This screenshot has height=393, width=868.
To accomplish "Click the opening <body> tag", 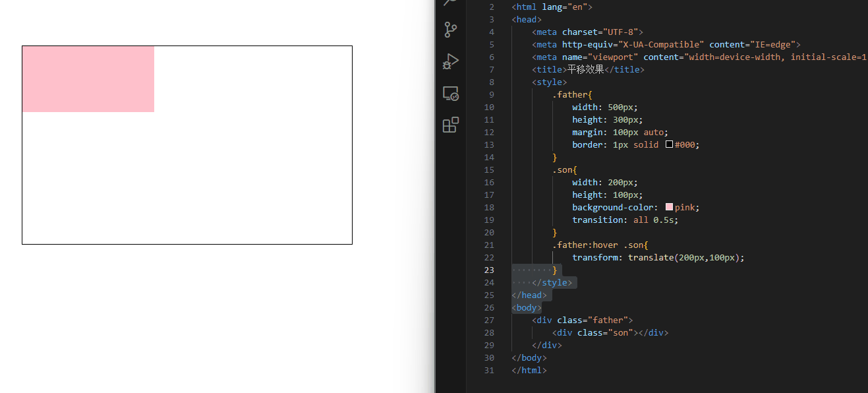I will pos(527,308).
